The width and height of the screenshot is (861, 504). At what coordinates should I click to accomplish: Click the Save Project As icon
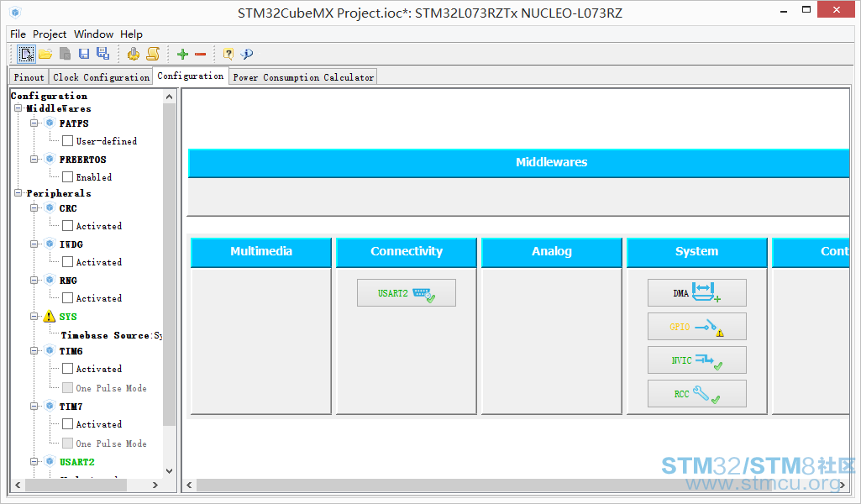(x=102, y=53)
